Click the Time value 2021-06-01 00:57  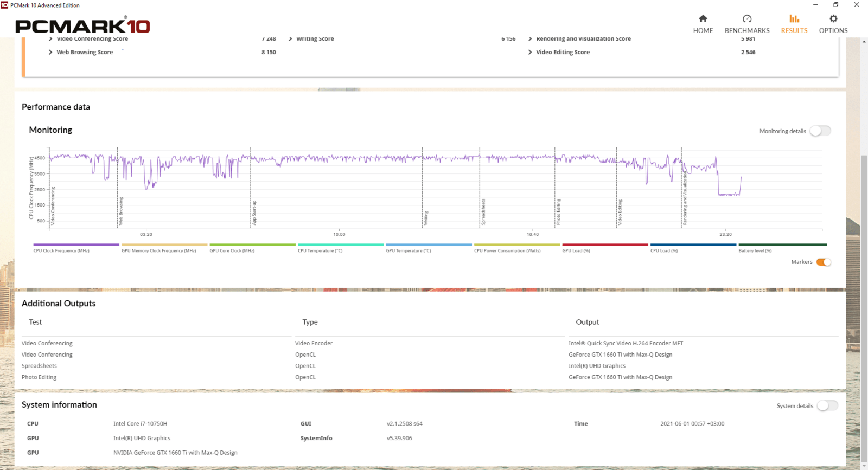pos(692,424)
